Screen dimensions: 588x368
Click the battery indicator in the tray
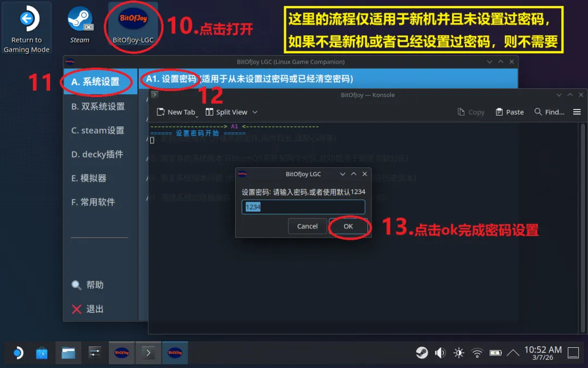[495, 353]
